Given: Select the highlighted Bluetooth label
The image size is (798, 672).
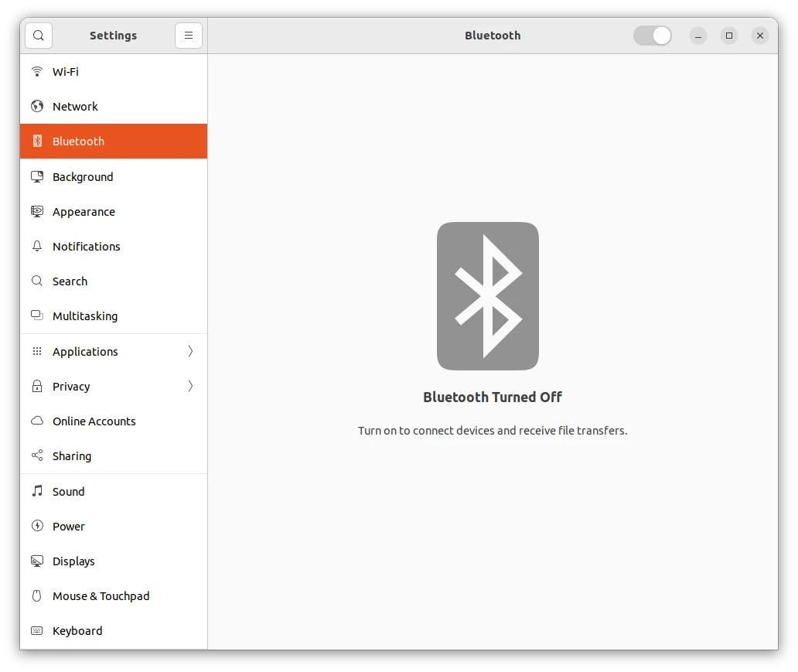Looking at the screenshot, I should coord(78,141).
